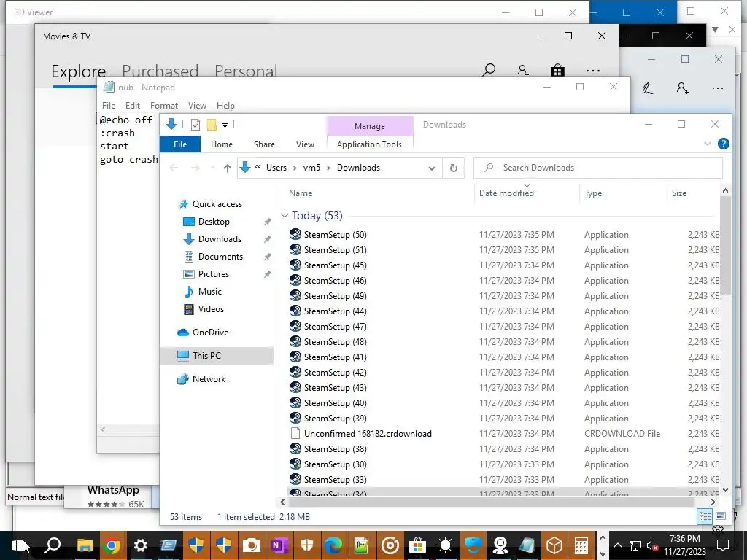Screen dimensions: 747x560
Task: Open the Edit menu in Notepad
Action: [133, 106]
